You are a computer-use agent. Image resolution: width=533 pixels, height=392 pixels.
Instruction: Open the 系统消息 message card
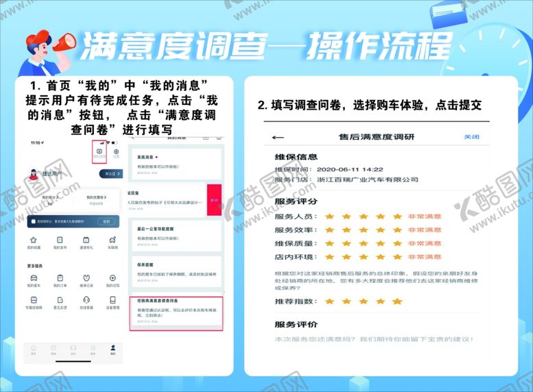(x=176, y=164)
